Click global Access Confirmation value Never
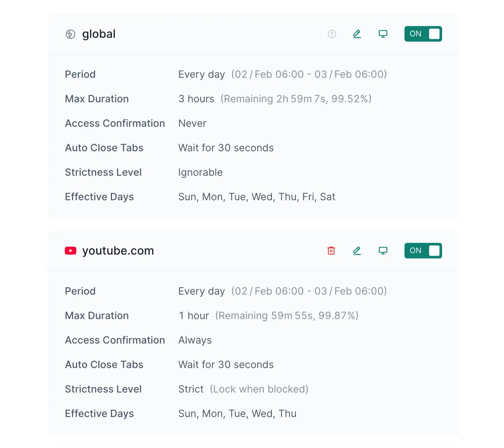The height and width of the screenshot is (448, 504). point(192,123)
